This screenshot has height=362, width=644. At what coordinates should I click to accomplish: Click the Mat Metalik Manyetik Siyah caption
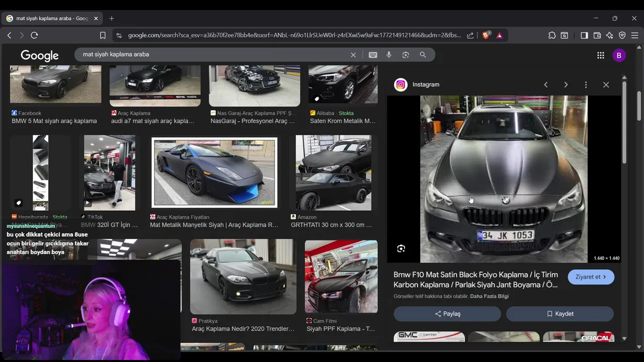pos(214,225)
